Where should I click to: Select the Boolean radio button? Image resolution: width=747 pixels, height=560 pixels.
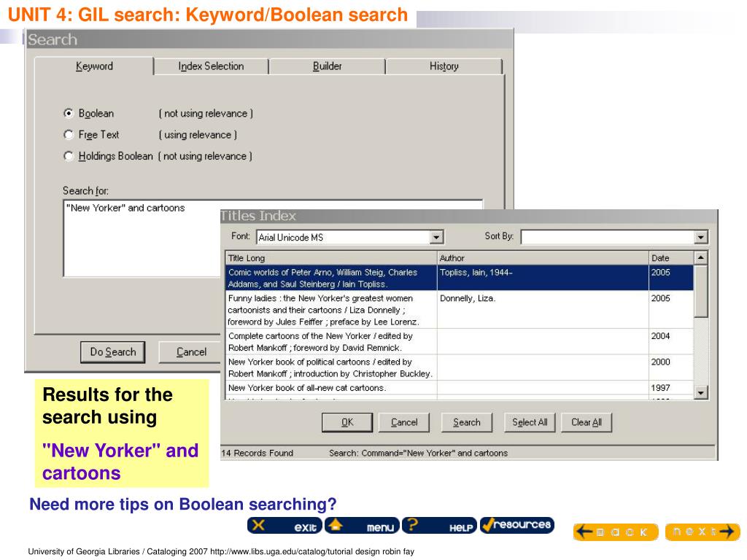pos(69,114)
